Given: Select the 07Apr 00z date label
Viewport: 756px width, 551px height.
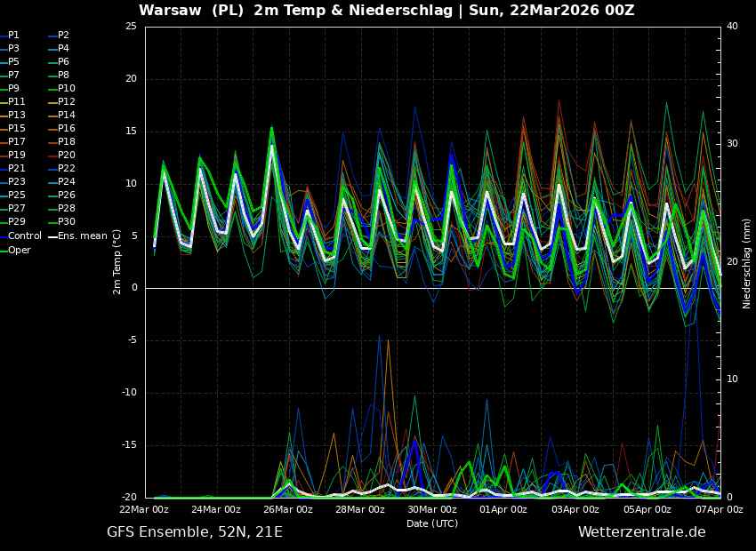Looking at the screenshot, I should pyautogui.click(x=720, y=509).
